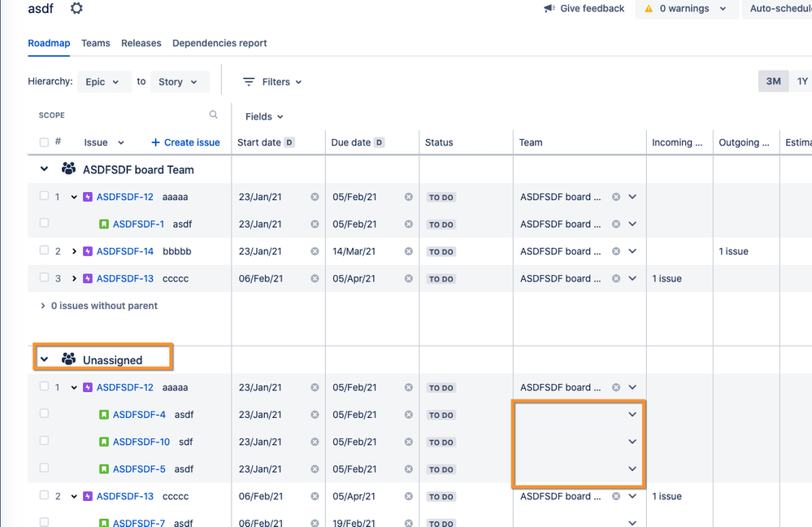Image resolution: width=812 pixels, height=527 pixels.
Task: Switch to the Teams tab
Action: 95,43
